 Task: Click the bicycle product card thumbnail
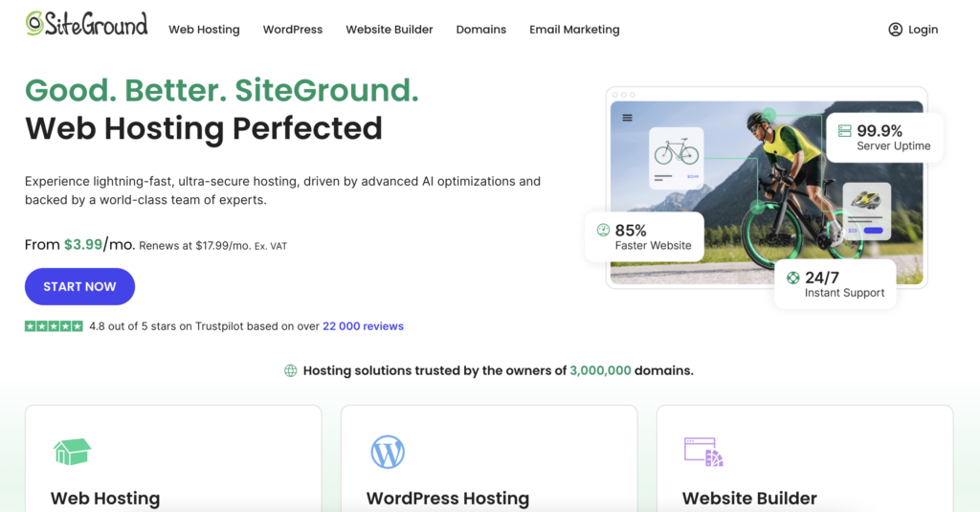(677, 158)
